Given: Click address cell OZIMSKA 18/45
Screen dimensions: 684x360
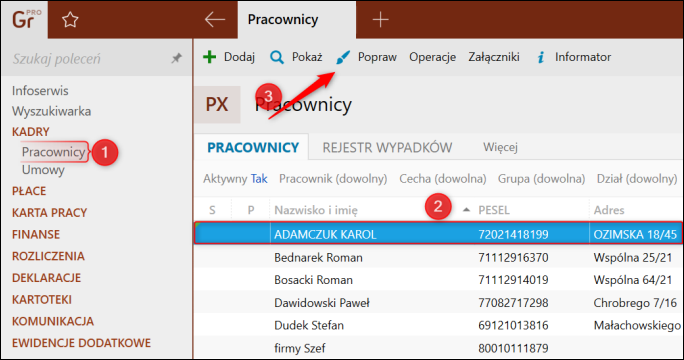Looking at the screenshot, I should [x=635, y=235].
